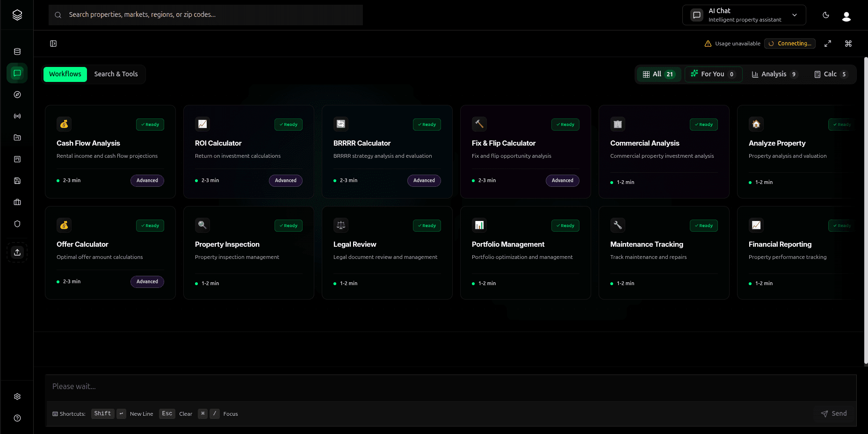Click the save disk sidebar icon
Viewport: 868px width, 434px height.
pos(17,181)
